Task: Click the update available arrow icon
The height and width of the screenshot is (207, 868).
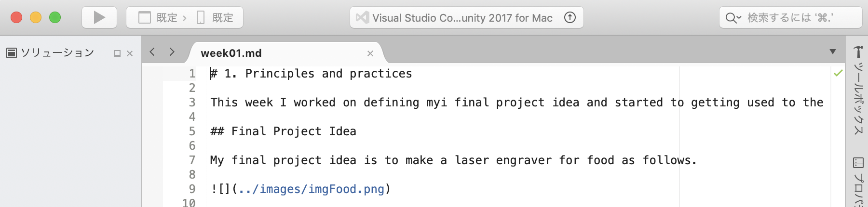Action: click(x=570, y=18)
